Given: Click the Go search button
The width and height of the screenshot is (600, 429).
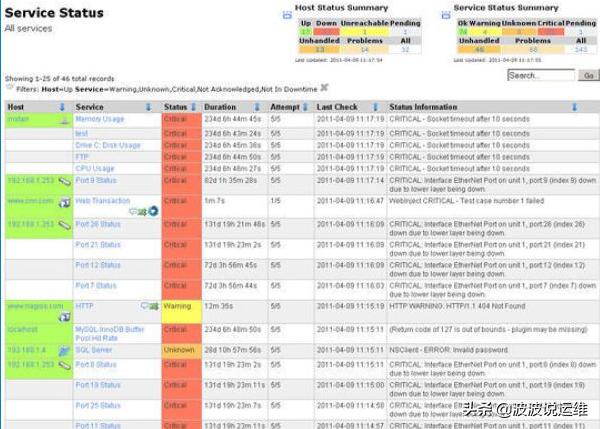Looking at the screenshot, I should click(x=589, y=75).
